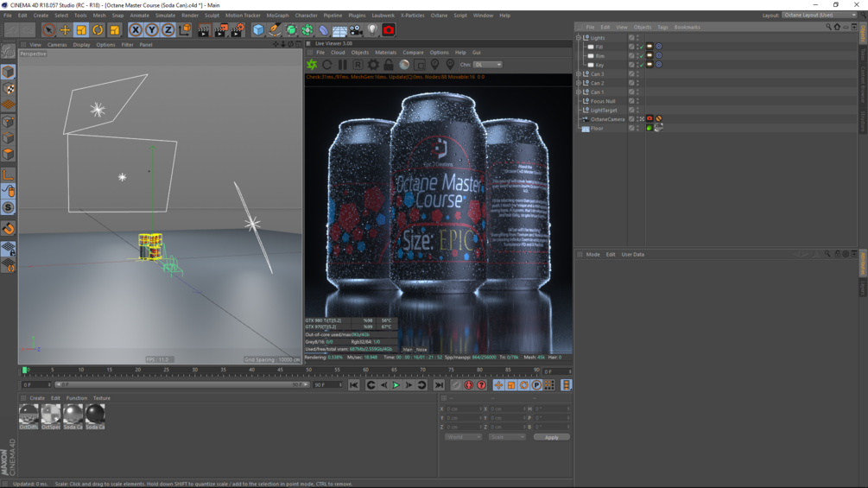Image resolution: width=868 pixels, height=488 pixels.
Task: Toggle Y axis lock
Action: click(x=152, y=30)
